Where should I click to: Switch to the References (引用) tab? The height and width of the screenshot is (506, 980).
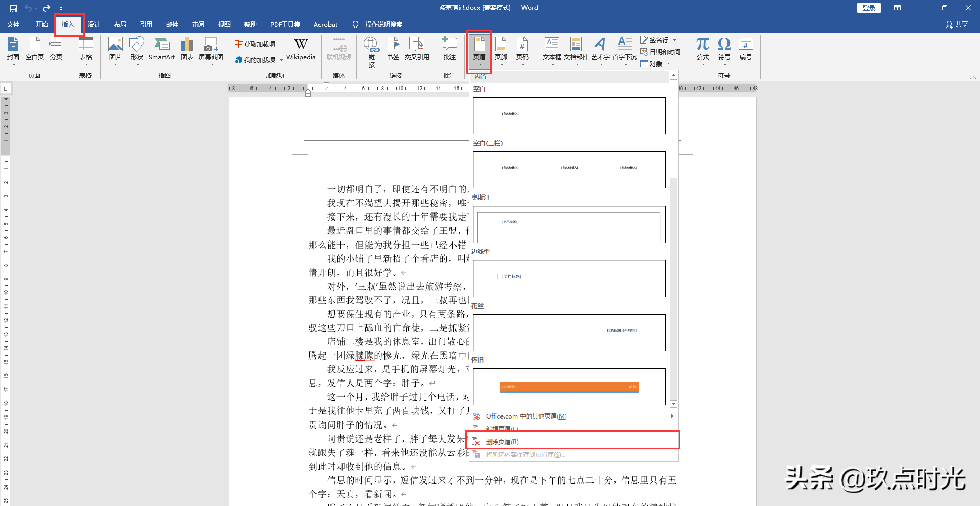pyautogui.click(x=146, y=25)
